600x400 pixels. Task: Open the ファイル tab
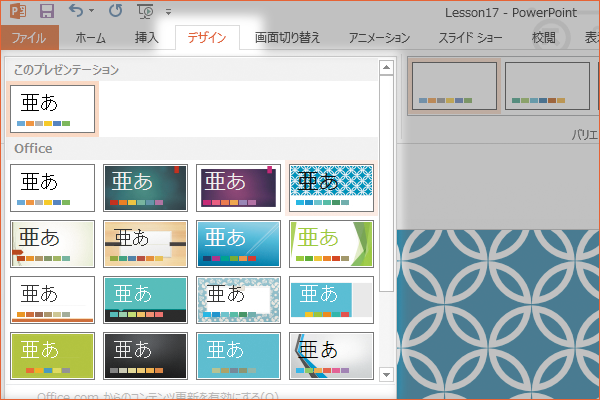pyautogui.click(x=29, y=38)
